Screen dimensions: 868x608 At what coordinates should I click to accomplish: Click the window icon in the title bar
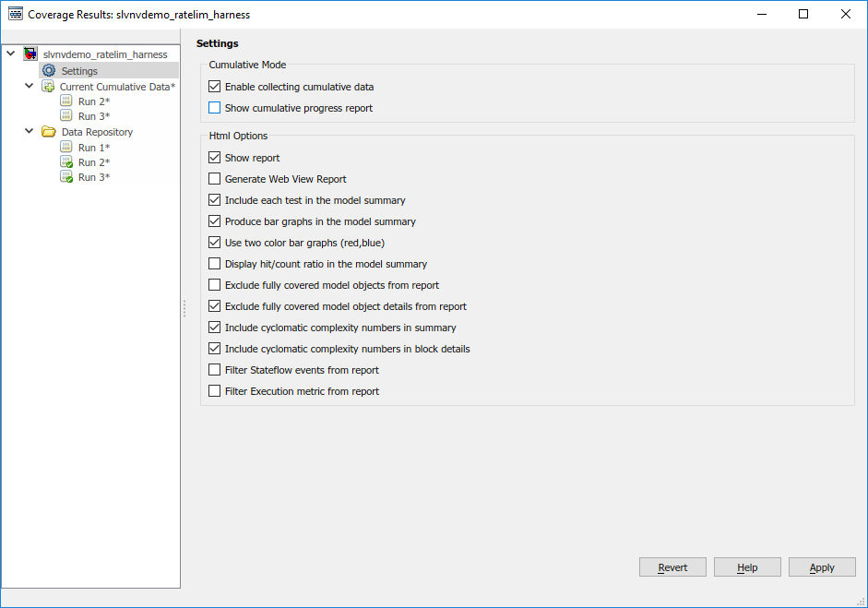pos(15,15)
